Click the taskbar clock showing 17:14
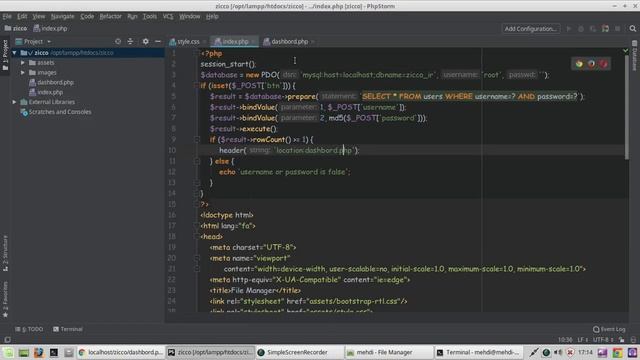640x360 pixels. (585, 352)
